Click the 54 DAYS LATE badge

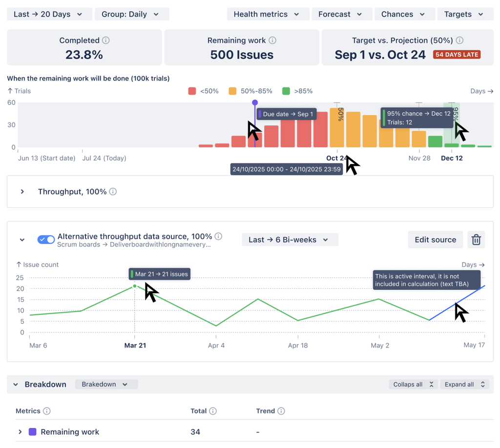coord(457,54)
